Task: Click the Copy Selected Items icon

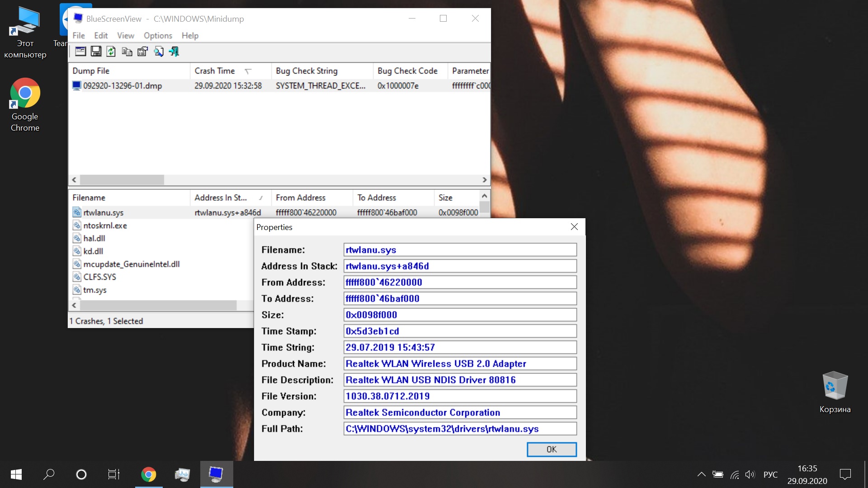Action: tap(127, 52)
